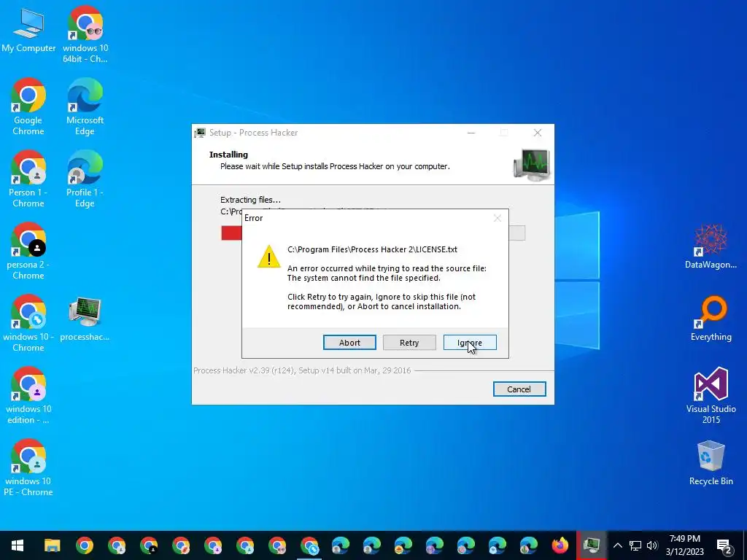
Task: Select the windows 10 64bit Chrome shortcut
Action: [85, 34]
